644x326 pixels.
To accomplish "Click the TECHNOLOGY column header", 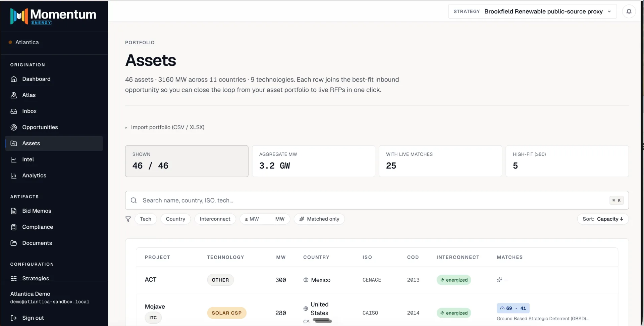I will (x=225, y=257).
